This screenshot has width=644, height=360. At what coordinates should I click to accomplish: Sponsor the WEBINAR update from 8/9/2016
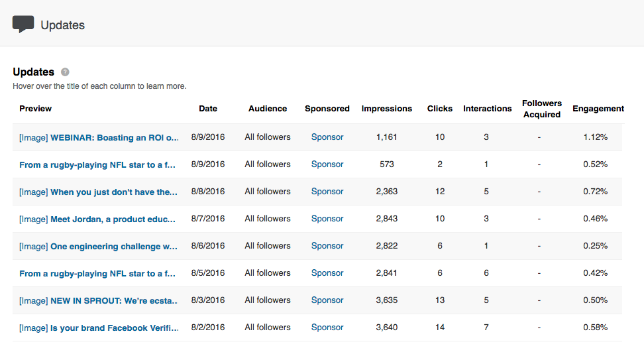[327, 137]
